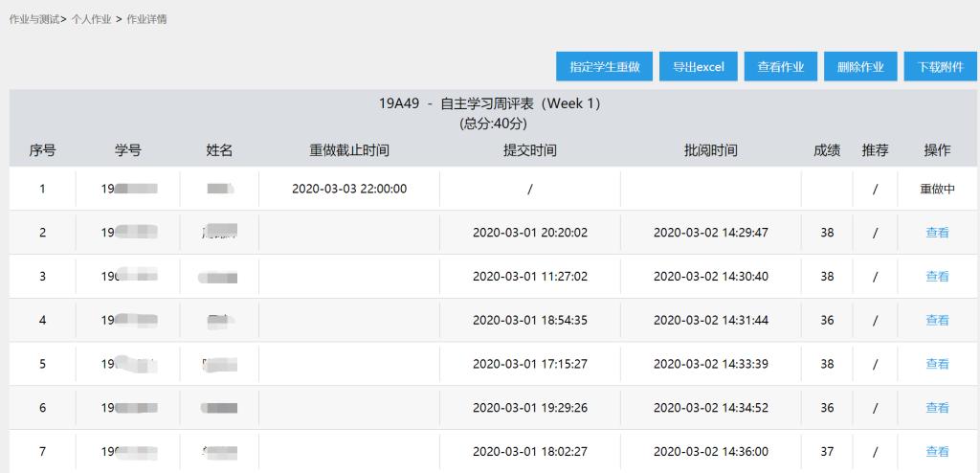The height and width of the screenshot is (473, 980).
Task: Select the 提交时间 column header
Action: 529,150
